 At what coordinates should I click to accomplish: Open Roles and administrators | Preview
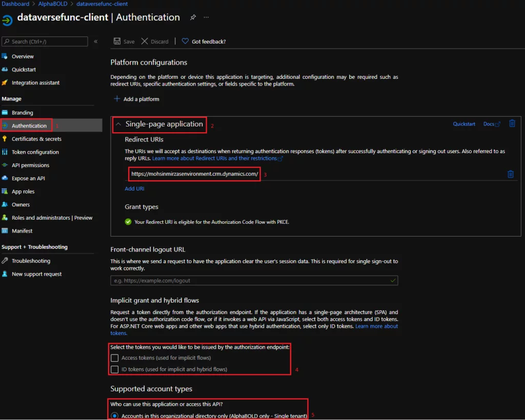(52, 218)
